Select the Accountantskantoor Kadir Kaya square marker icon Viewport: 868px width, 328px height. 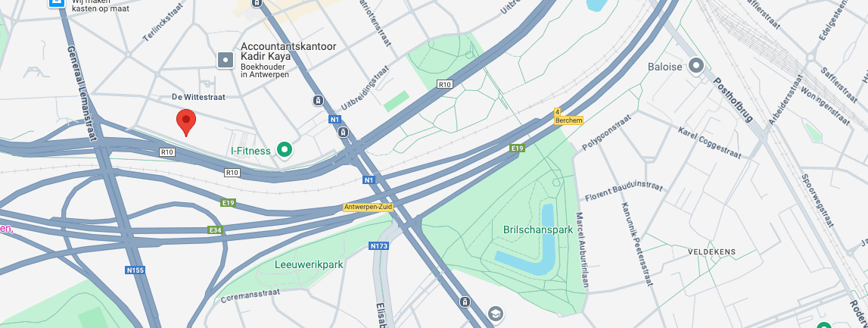tap(226, 60)
